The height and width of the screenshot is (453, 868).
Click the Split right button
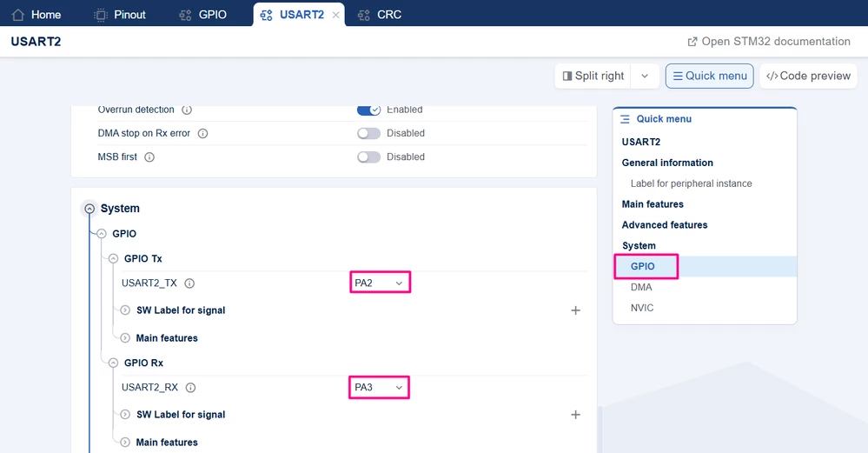(593, 76)
